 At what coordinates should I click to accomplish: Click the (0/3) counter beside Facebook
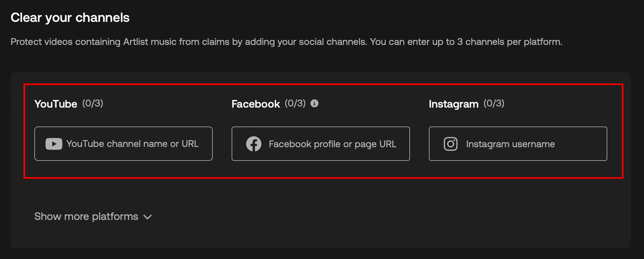pyautogui.click(x=295, y=103)
